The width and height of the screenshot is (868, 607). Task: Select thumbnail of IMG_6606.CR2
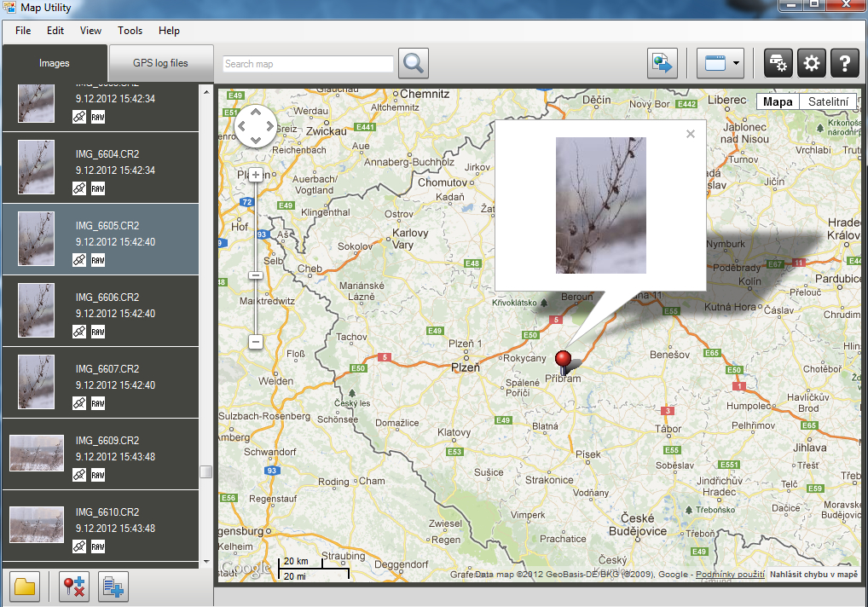coord(37,309)
